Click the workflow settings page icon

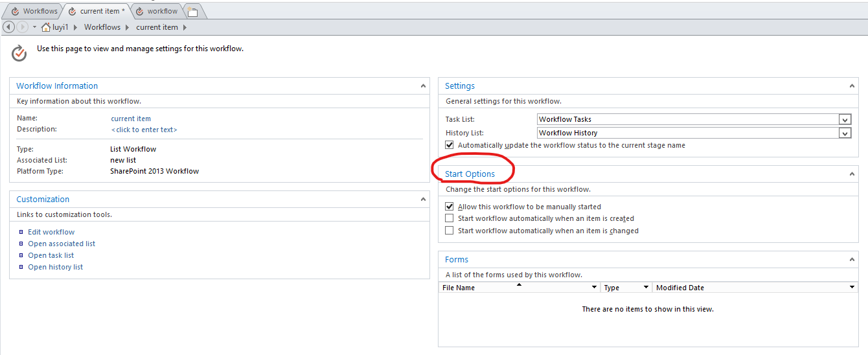click(x=19, y=53)
